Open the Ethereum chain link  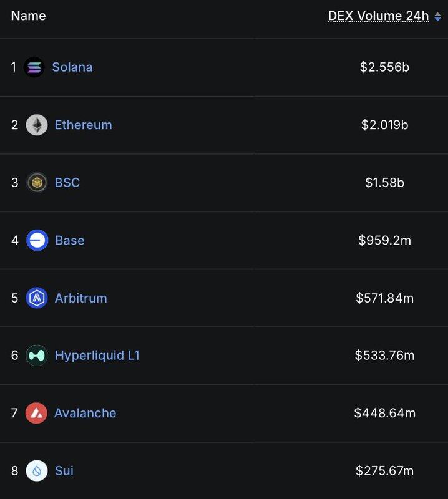tap(83, 125)
